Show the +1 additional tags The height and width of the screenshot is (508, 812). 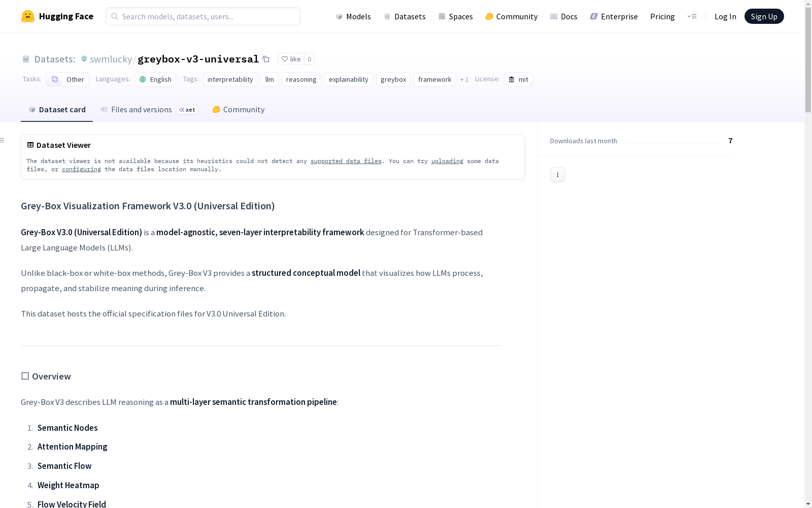pyautogui.click(x=464, y=79)
